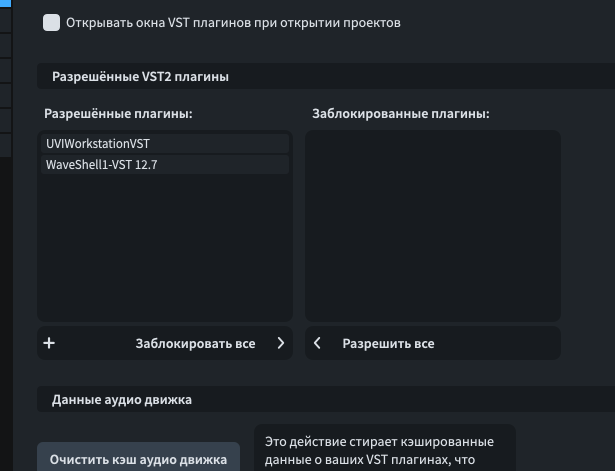Enable opening VST plugin windows with projects
The image size is (615, 471).
pyautogui.click(x=52, y=22)
